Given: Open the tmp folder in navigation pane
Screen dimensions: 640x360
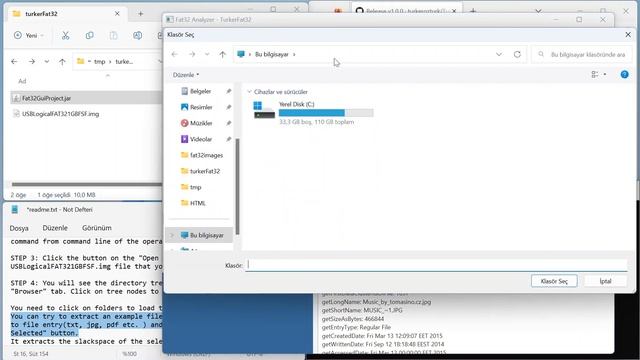Looking at the screenshot, I should 191,187.
